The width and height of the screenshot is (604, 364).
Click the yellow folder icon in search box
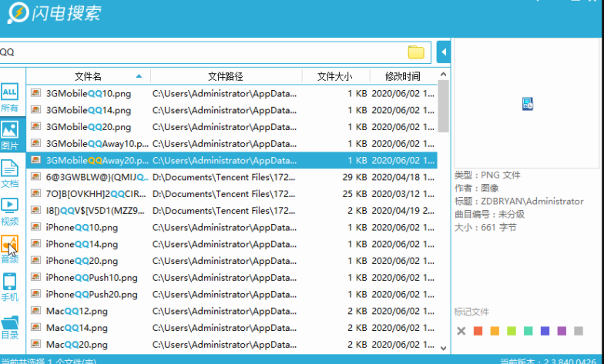pyautogui.click(x=416, y=52)
